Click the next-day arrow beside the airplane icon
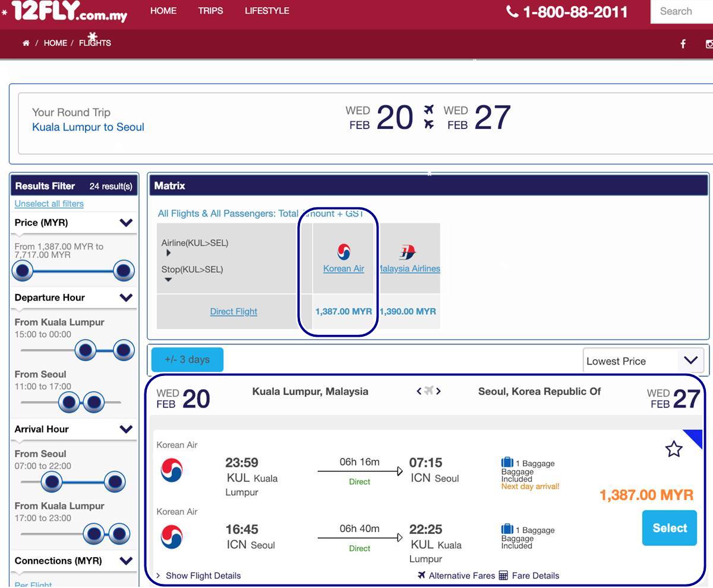 (438, 391)
